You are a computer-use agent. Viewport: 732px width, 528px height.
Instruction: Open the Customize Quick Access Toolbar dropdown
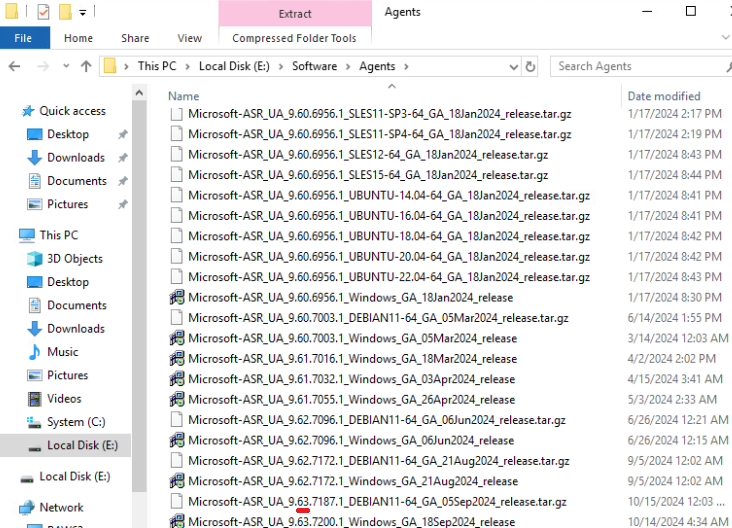(x=83, y=13)
